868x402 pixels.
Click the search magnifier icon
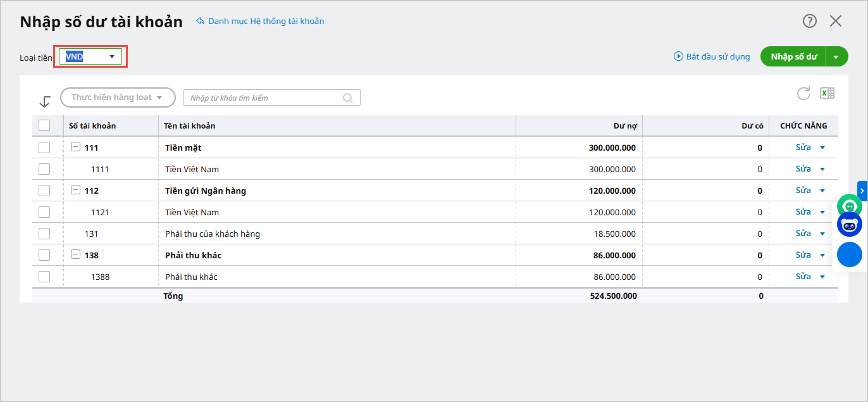pyautogui.click(x=347, y=97)
